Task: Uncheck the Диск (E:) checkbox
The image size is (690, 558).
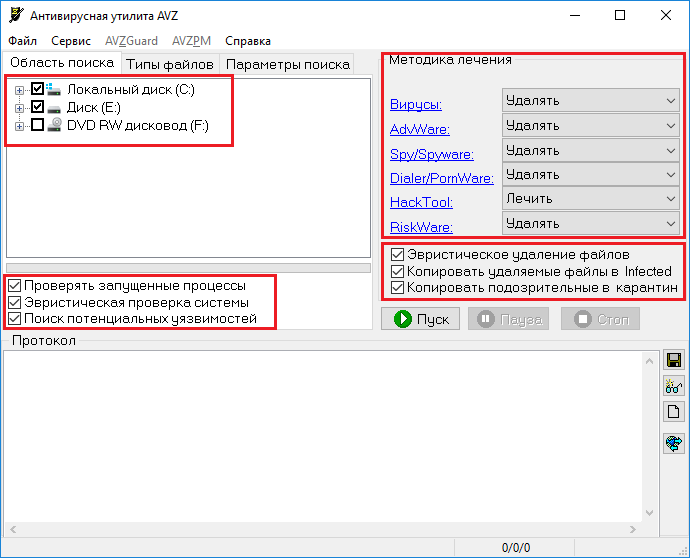Action: coord(37,107)
